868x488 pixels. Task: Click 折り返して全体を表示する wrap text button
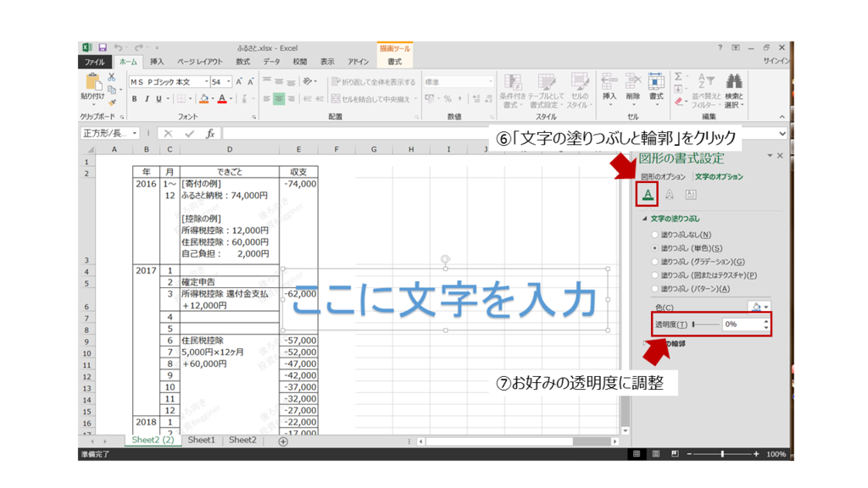click(373, 82)
